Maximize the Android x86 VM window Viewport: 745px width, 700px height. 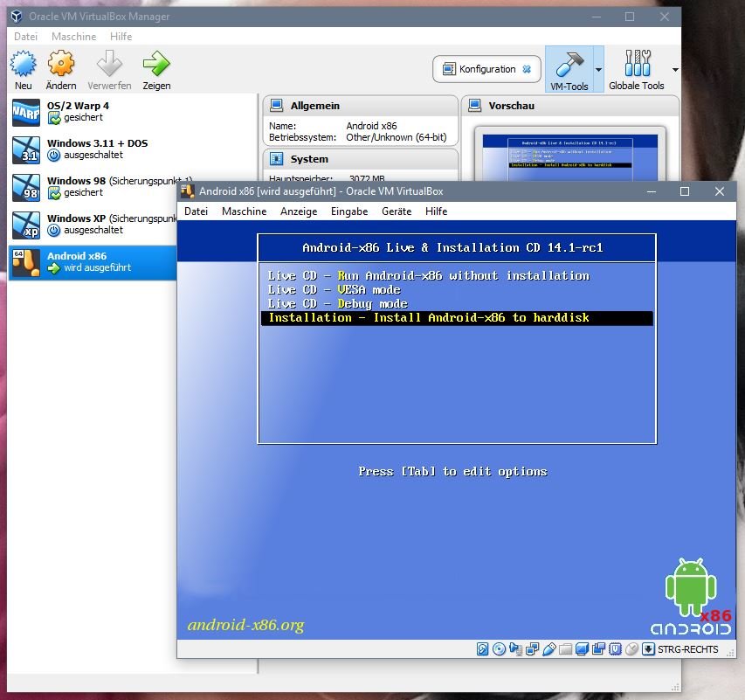click(x=685, y=191)
